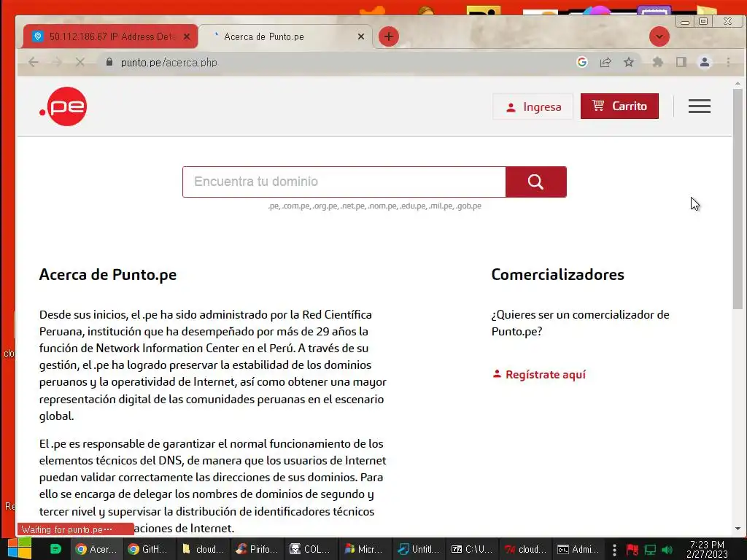
Task: Open the red cloud... taskbar item
Action: pyautogui.click(x=526, y=550)
